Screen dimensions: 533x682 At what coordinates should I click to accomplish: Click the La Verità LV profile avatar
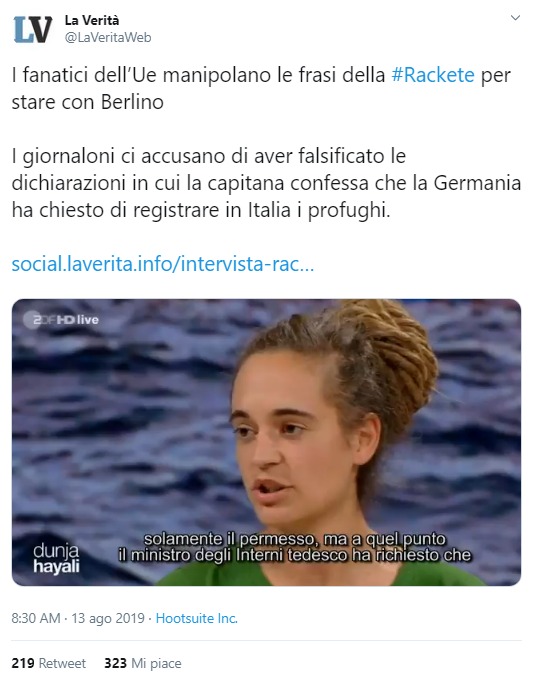tap(33, 30)
